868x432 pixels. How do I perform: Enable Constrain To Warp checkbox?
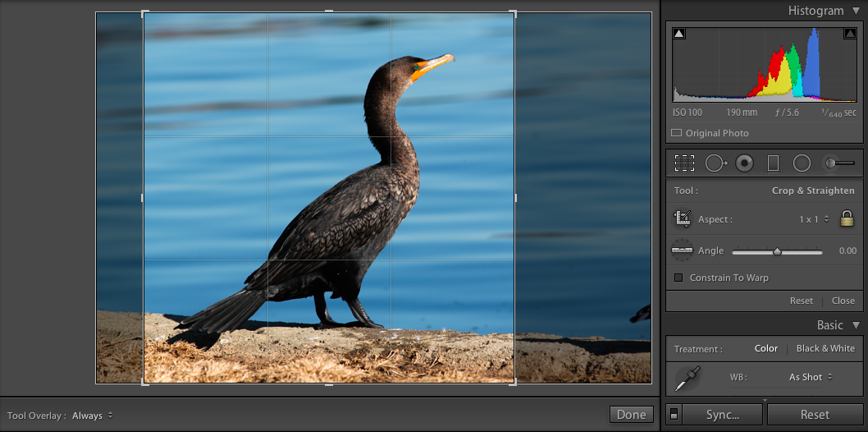pyautogui.click(x=678, y=278)
